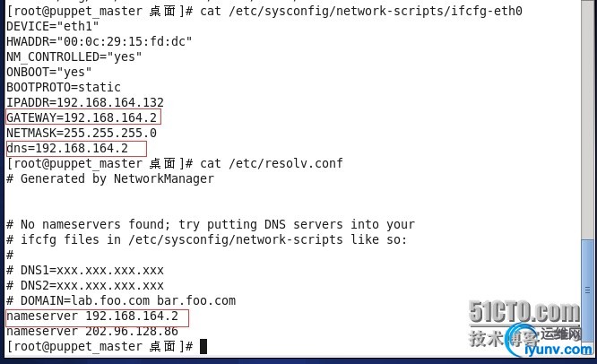The width and height of the screenshot is (597, 364).
Task: Click the terminal cursor block at prompt
Action: (203, 346)
